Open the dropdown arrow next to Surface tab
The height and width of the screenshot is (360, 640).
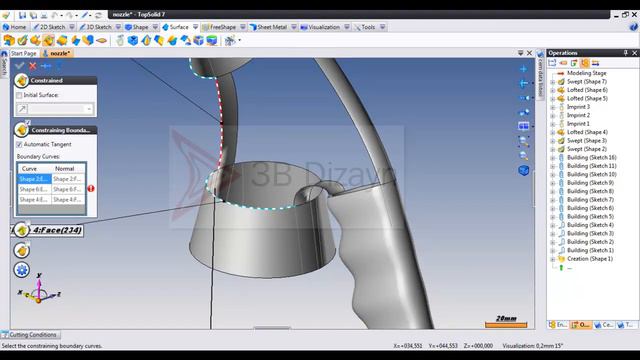(x=196, y=27)
